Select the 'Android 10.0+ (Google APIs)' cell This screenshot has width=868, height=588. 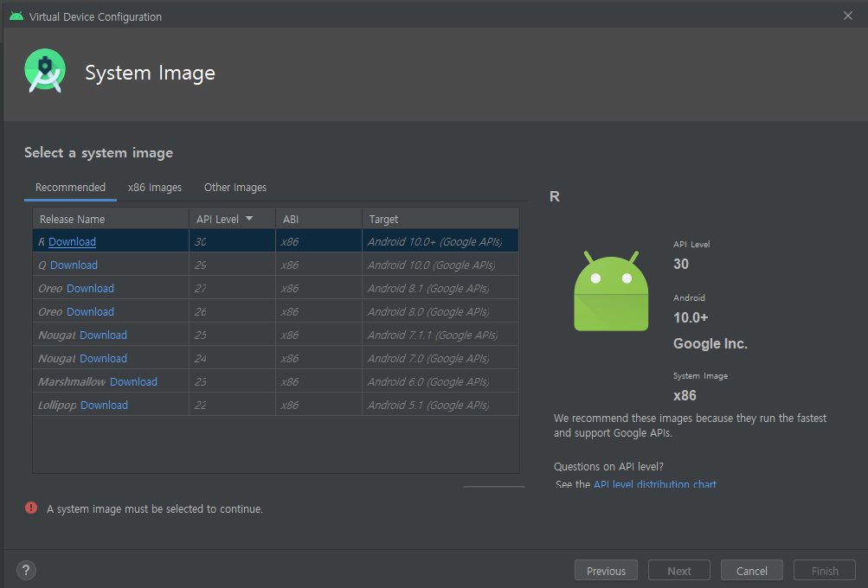[x=440, y=242]
